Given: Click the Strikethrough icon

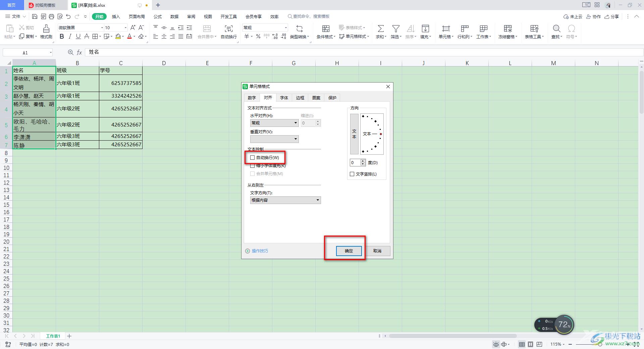Looking at the screenshot, I should (87, 37).
